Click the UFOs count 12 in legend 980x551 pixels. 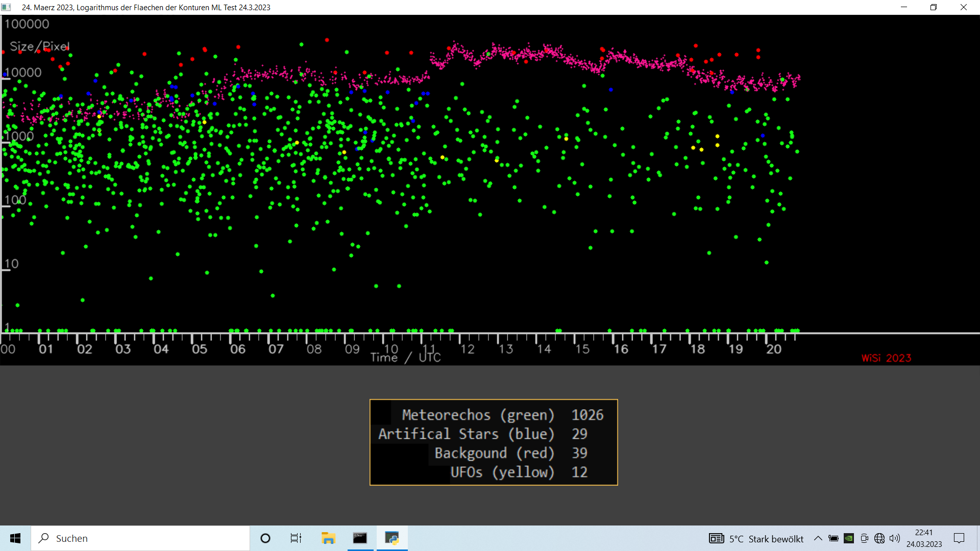click(579, 472)
